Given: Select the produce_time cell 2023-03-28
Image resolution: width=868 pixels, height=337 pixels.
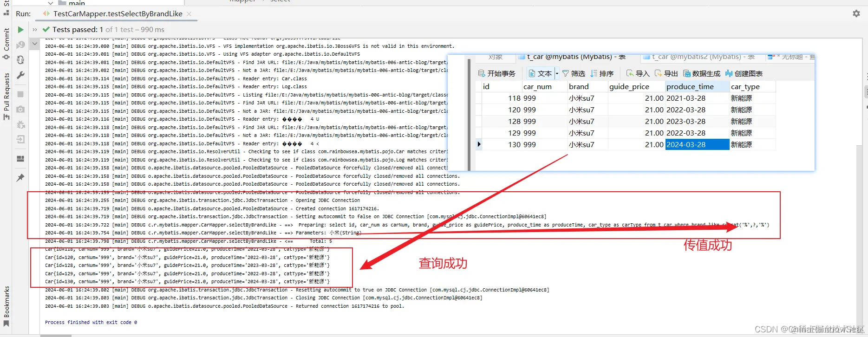Looking at the screenshot, I should tap(698, 121).
